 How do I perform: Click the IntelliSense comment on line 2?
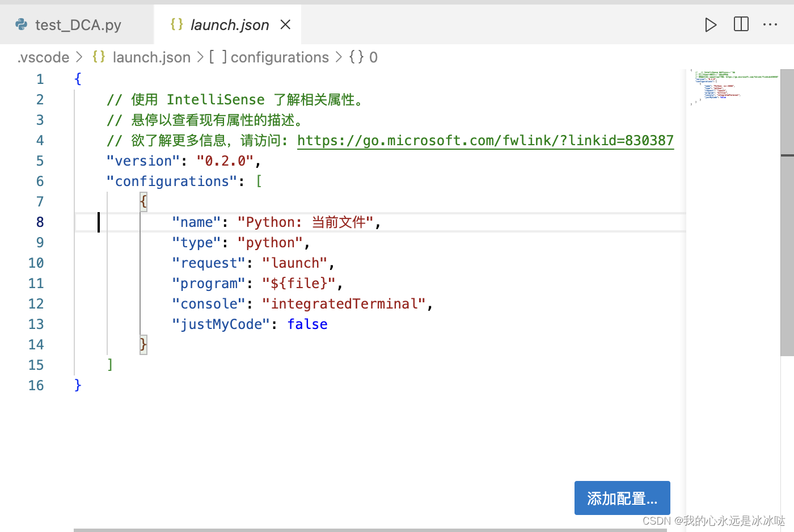point(236,100)
